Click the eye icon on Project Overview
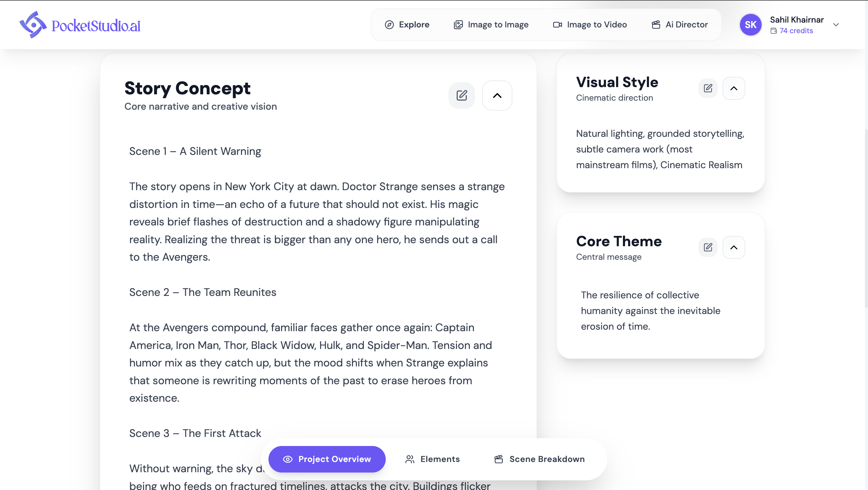 288,459
